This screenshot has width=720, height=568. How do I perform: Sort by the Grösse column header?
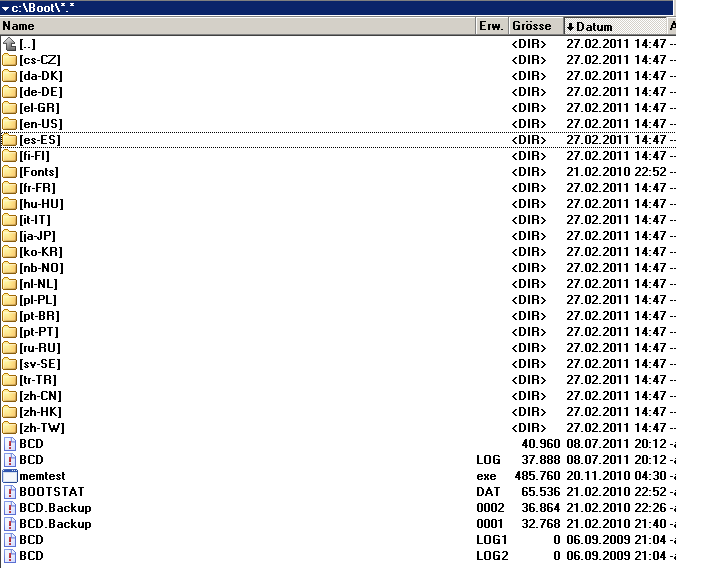536,26
